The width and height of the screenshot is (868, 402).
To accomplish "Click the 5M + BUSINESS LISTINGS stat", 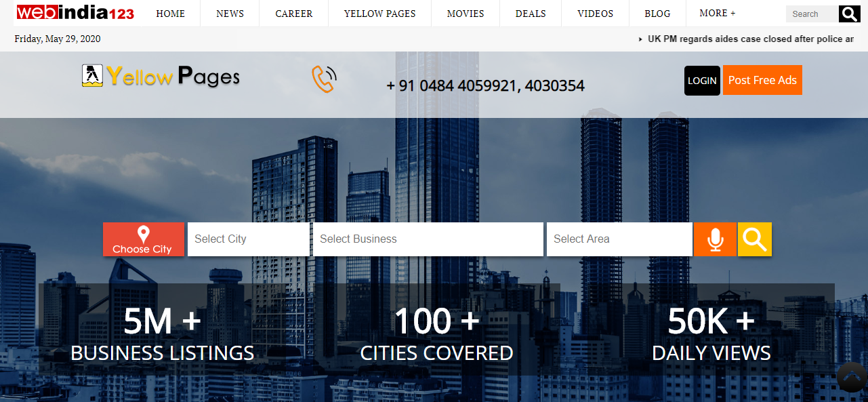I will pos(163,334).
